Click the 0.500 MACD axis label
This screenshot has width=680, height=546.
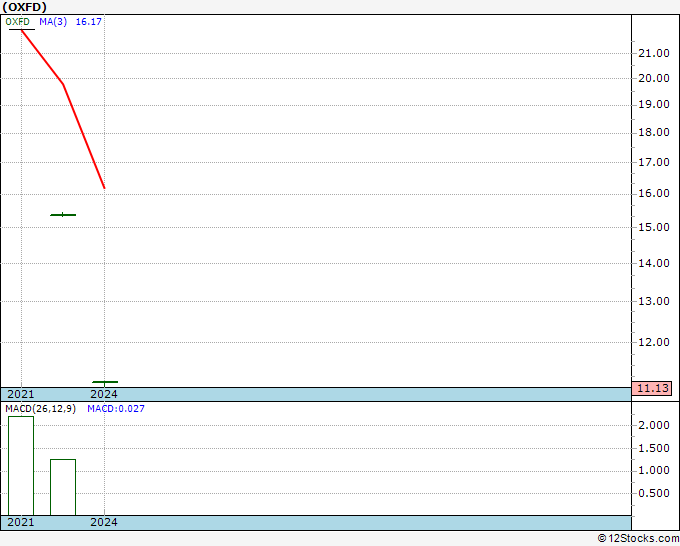pos(654,493)
